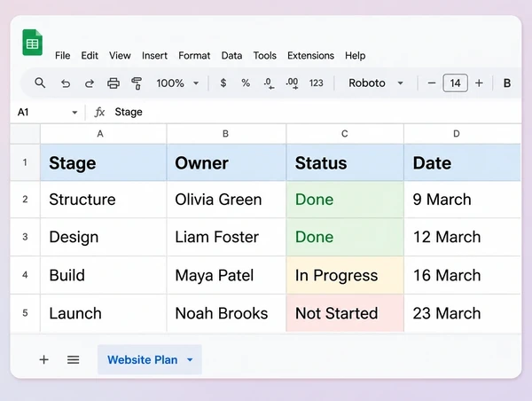This screenshot has height=401, width=532.
Task: Select the Structure cell
Action: [104, 200]
